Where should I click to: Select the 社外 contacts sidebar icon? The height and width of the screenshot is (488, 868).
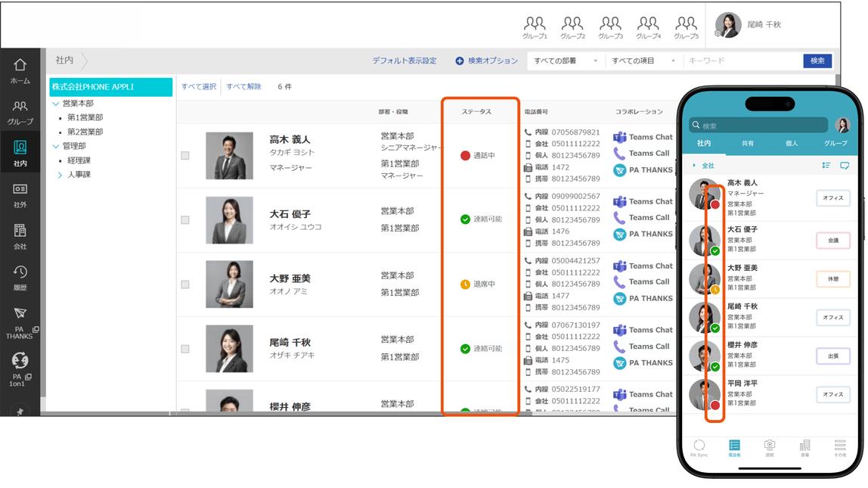click(x=20, y=195)
